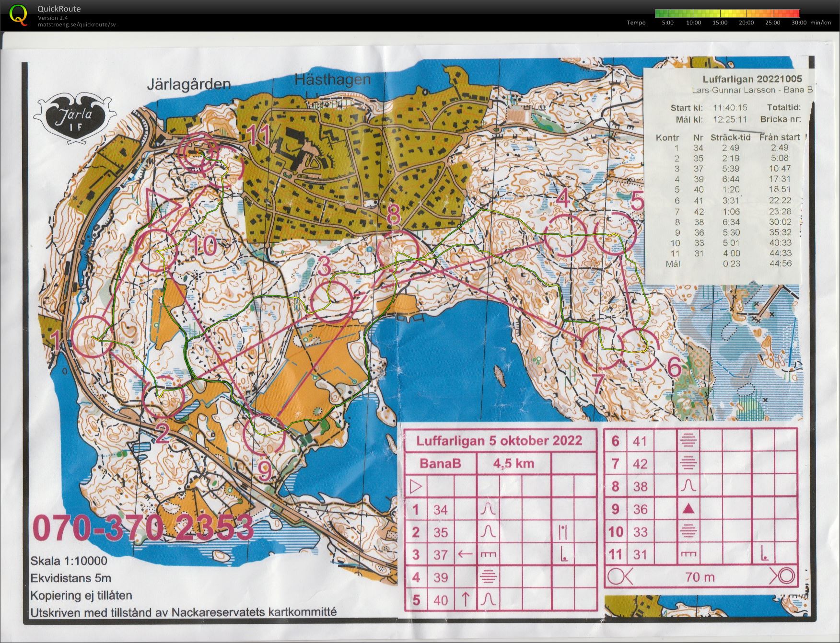This screenshot has height=643, width=840.
Task: Click the start time 11:40:15
Action: tap(730, 108)
